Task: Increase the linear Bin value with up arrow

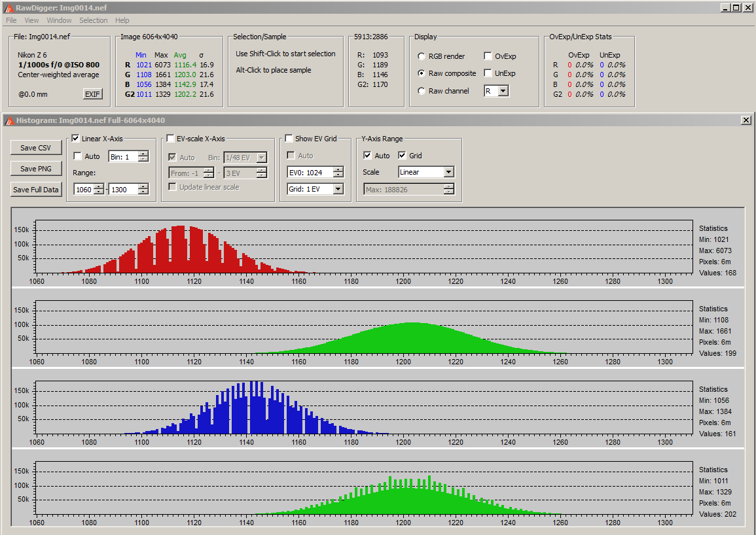Action: coord(143,153)
